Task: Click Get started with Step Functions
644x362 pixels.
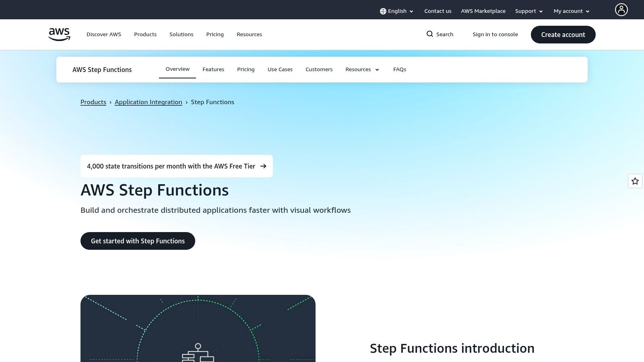Action: click(138, 241)
